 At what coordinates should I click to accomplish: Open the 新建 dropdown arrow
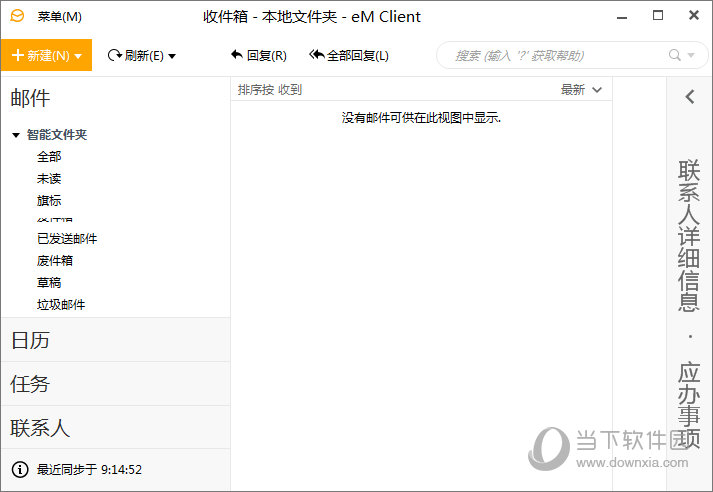78,56
